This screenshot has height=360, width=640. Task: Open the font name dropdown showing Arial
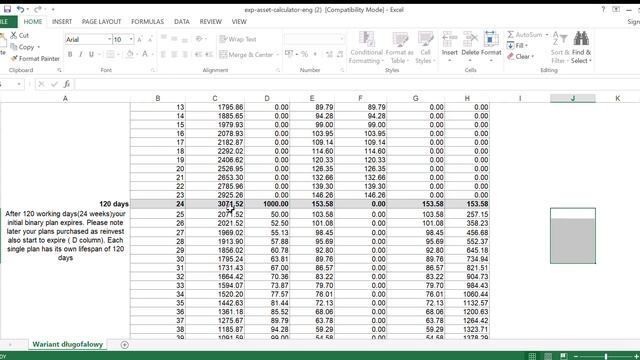pyautogui.click(x=109, y=39)
